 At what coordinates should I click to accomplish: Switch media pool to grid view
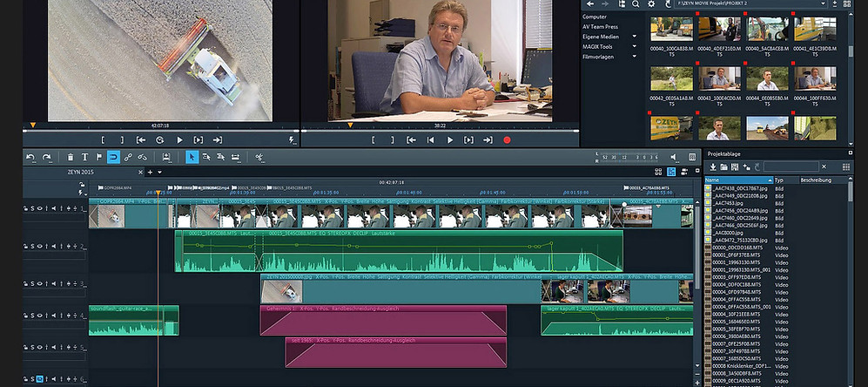pos(847,3)
